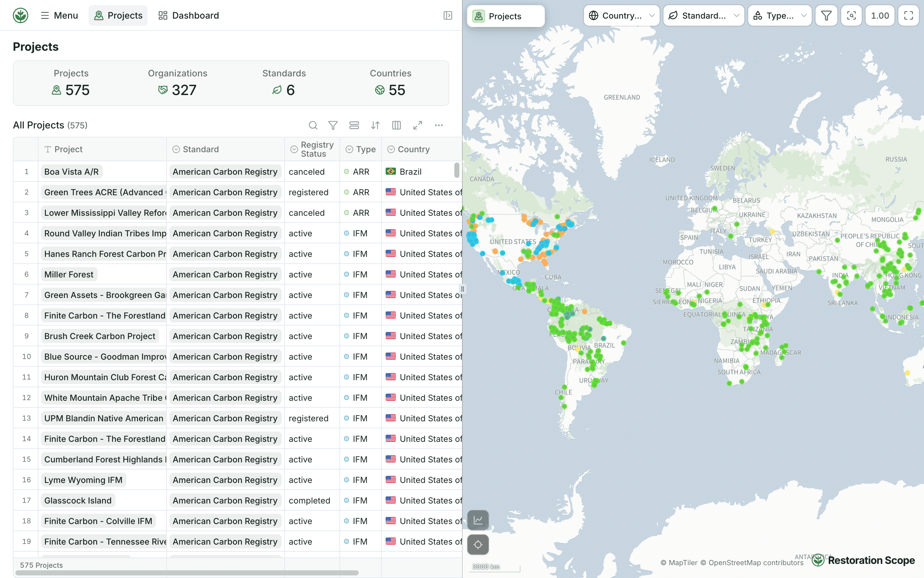
Task: Open the Country filter dropdown on map
Action: point(621,16)
